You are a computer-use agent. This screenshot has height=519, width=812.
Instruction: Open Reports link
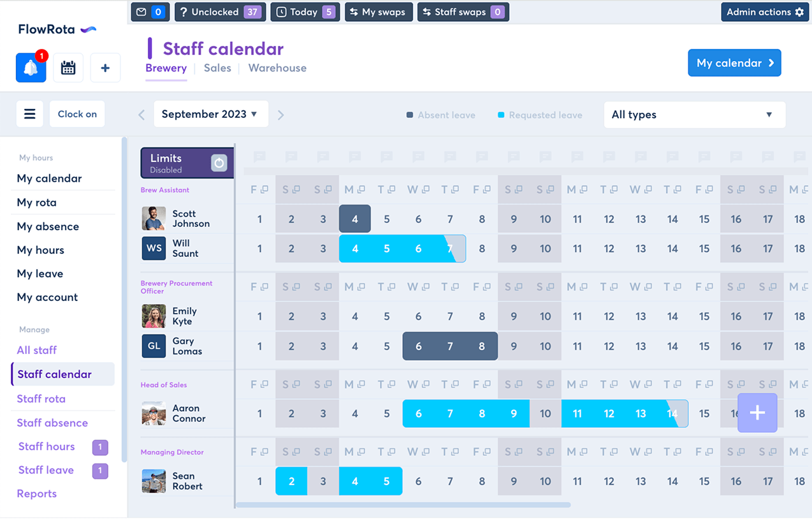pyautogui.click(x=36, y=493)
